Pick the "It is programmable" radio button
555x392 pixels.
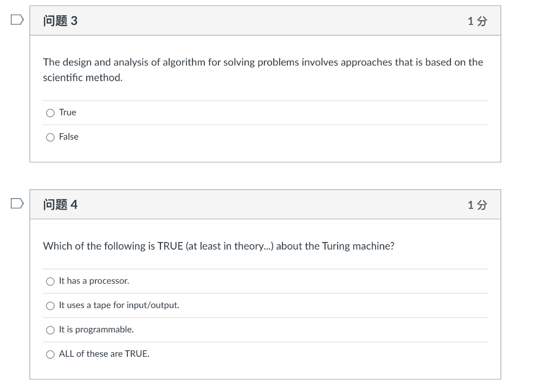coord(50,330)
